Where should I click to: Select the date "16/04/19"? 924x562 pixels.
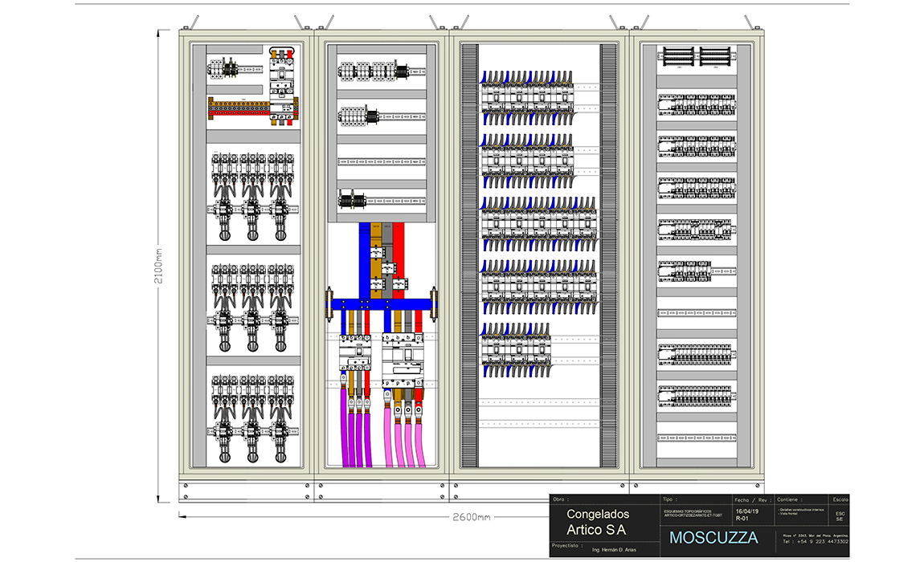tap(747, 512)
